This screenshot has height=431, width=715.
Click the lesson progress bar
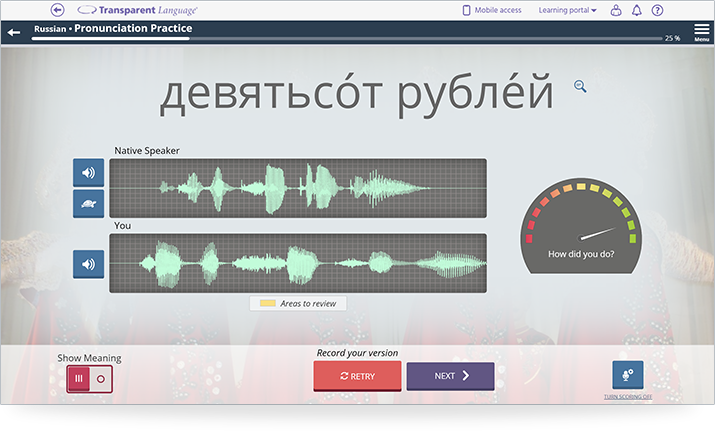click(x=340, y=39)
